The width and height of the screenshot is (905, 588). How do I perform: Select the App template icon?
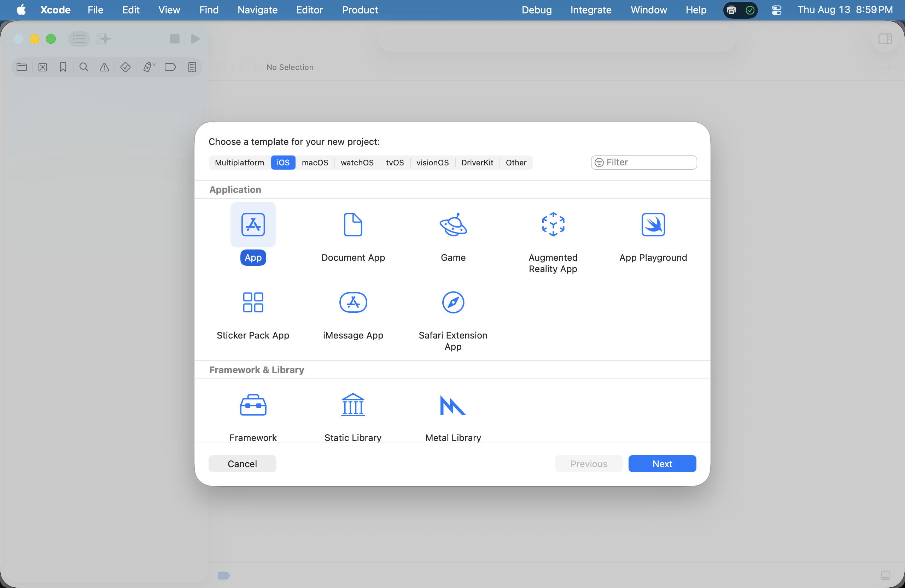(253, 225)
